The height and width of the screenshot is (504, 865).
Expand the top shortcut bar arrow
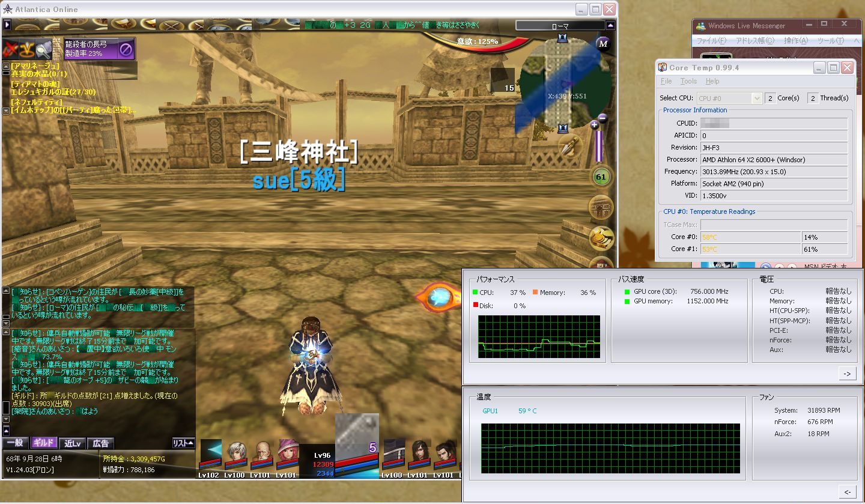click(7, 25)
